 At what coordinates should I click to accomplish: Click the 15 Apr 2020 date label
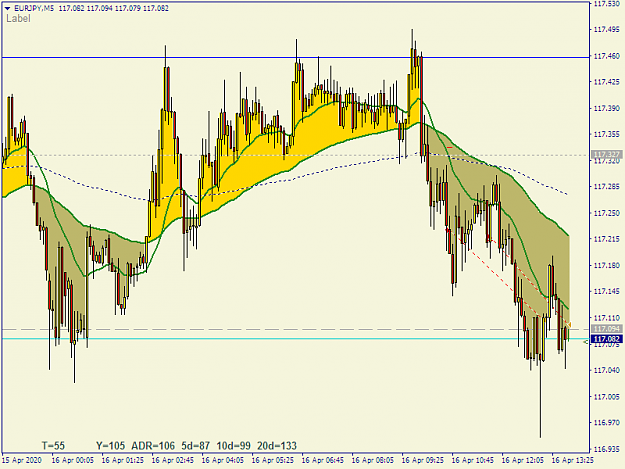tap(22, 460)
